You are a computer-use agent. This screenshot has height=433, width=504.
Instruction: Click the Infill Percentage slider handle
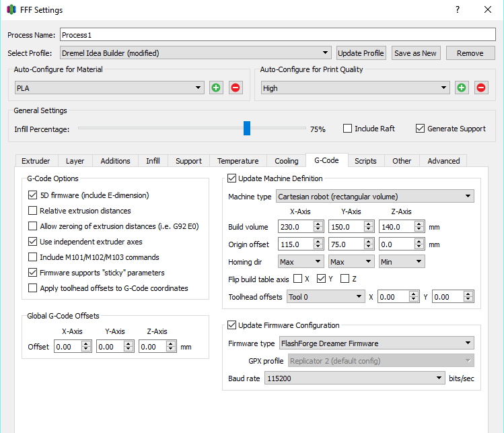[x=247, y=128]
